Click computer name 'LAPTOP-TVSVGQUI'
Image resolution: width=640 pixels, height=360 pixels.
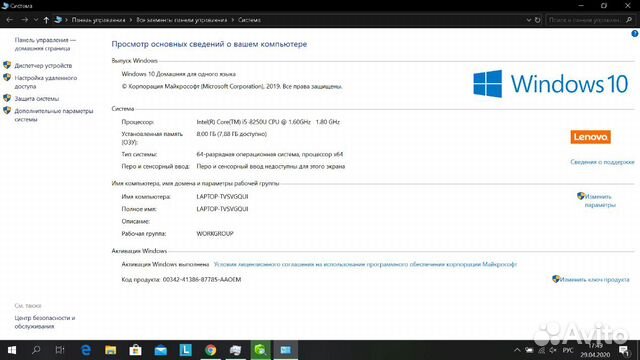click(222, 197)
